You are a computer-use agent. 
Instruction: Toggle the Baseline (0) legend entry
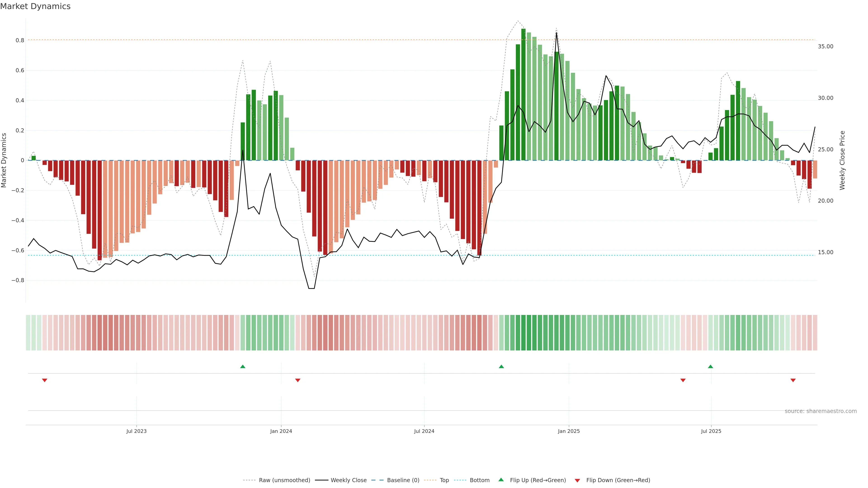click(403, 480)
